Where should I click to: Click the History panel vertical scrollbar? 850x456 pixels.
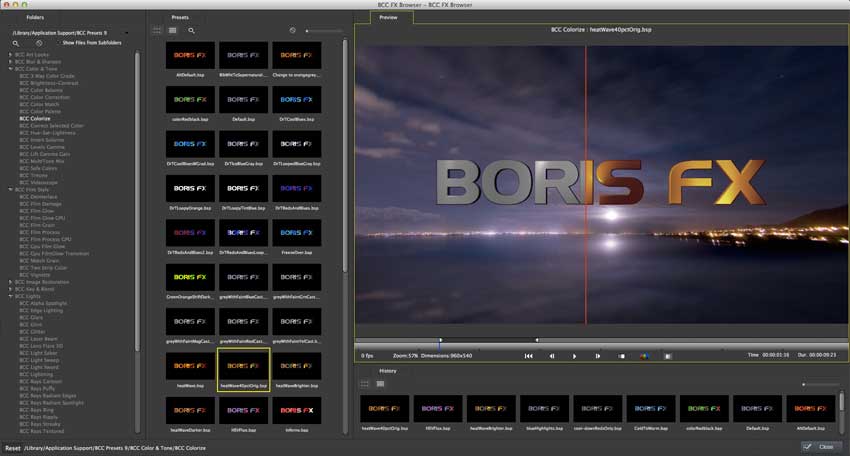[841, 402]
